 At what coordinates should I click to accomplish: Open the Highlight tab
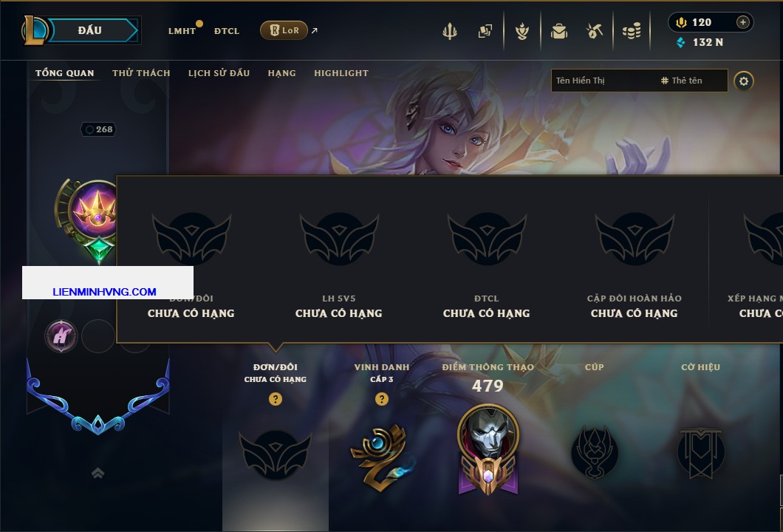(341, 73)
